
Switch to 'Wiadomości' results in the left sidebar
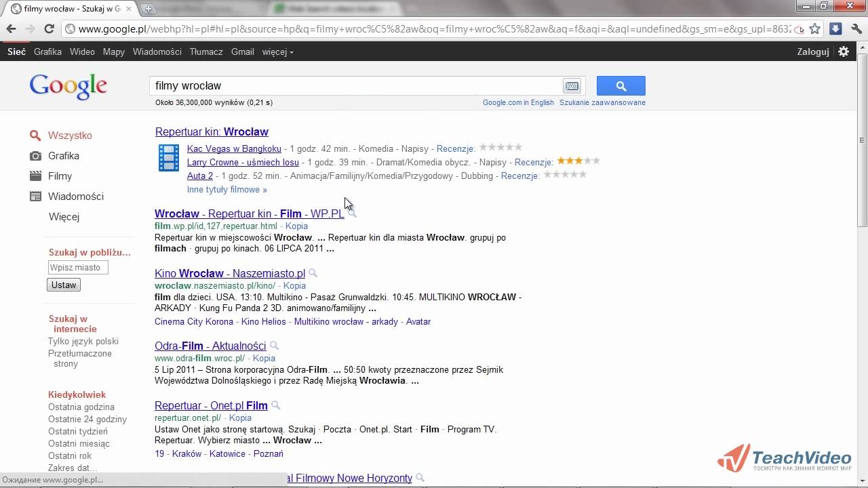[76, 197]
